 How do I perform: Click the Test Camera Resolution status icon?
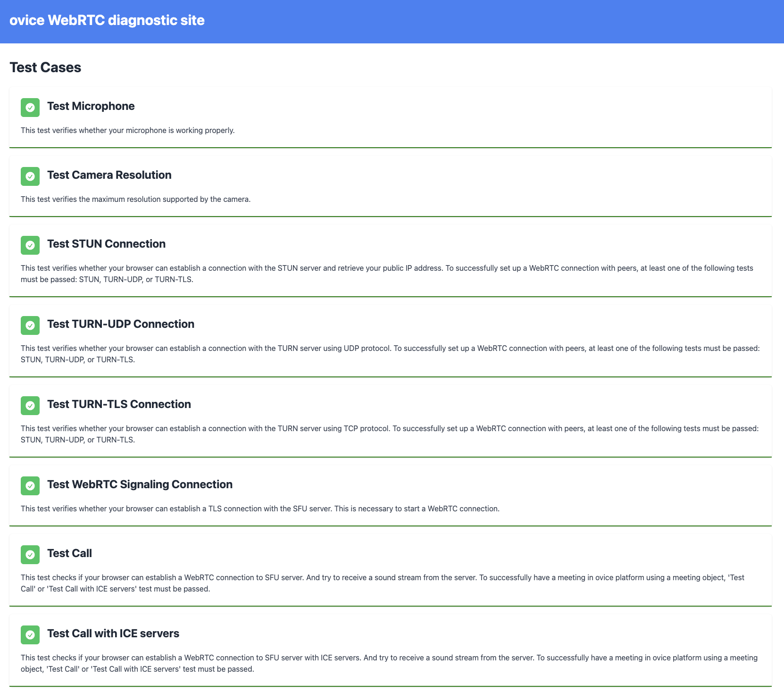[30, 176]
